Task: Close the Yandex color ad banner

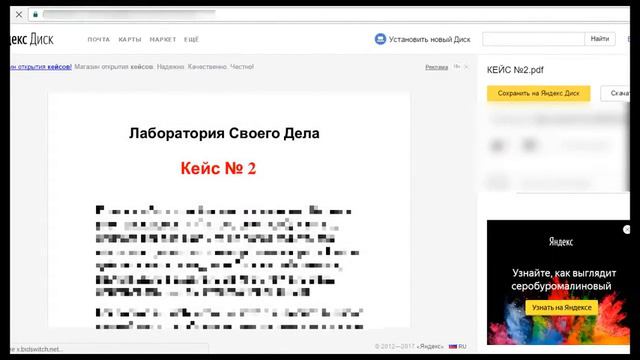Action: click(626, 230)
